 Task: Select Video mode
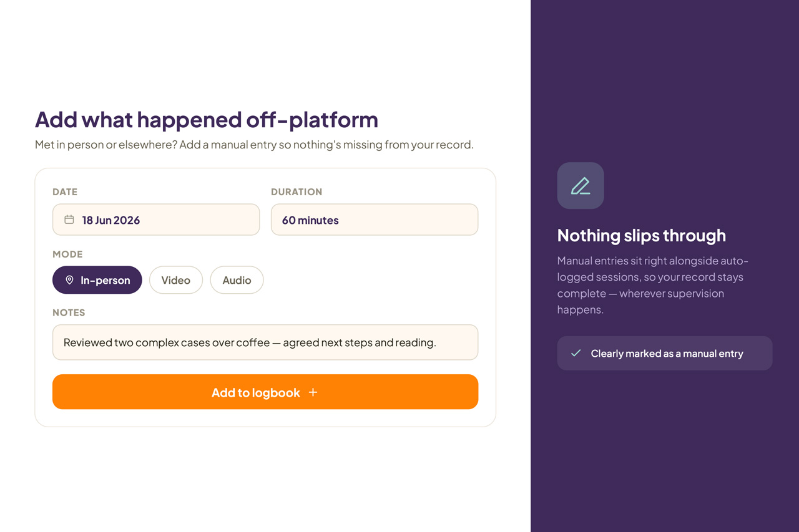click(176, 280)
